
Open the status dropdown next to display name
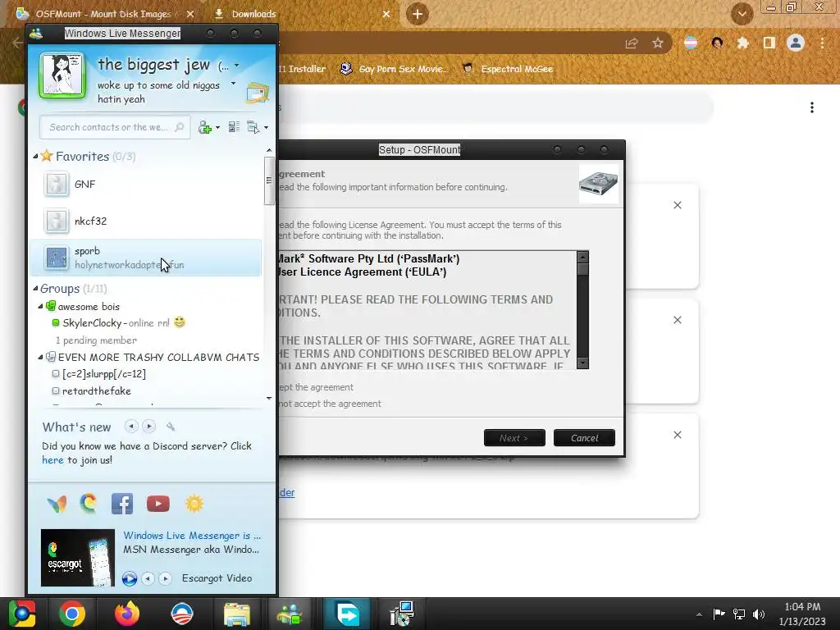click(237, 66)
